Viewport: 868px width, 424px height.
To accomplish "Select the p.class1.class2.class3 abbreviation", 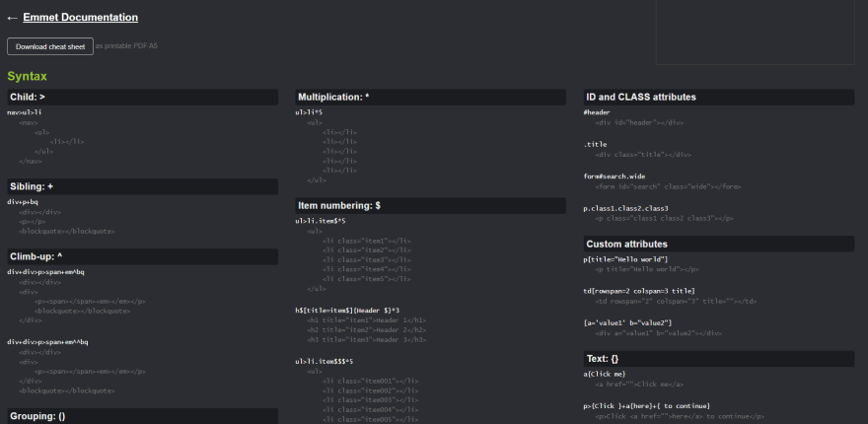I will [626, 208].
